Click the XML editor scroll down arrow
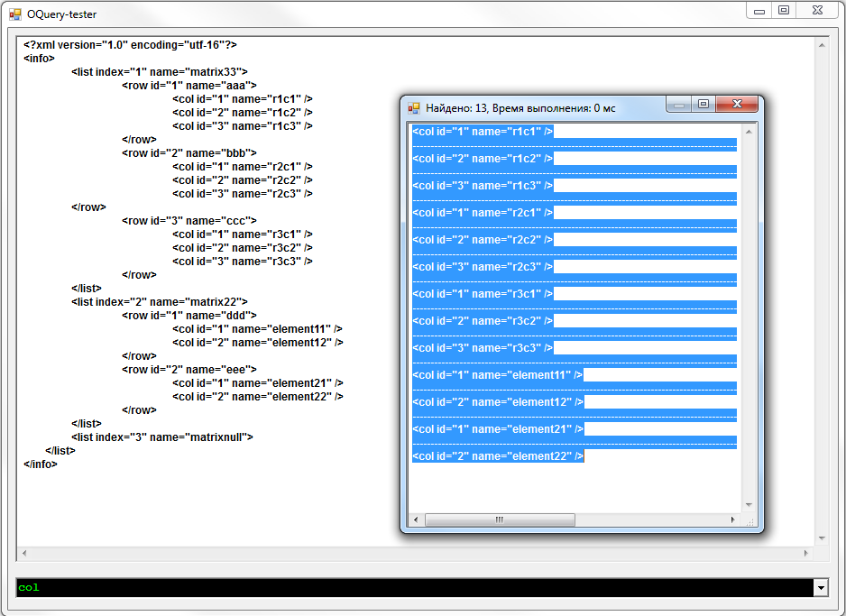The image size is (846, 616). tap(821, 538)
